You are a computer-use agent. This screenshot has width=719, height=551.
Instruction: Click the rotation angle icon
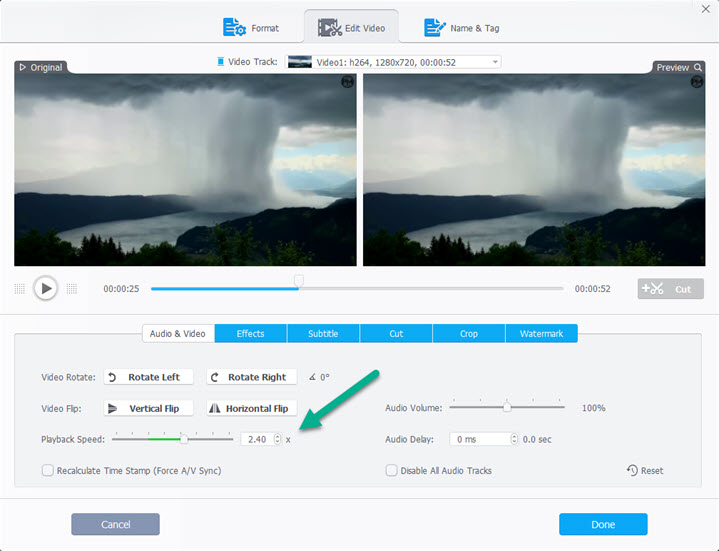(312, 377)
